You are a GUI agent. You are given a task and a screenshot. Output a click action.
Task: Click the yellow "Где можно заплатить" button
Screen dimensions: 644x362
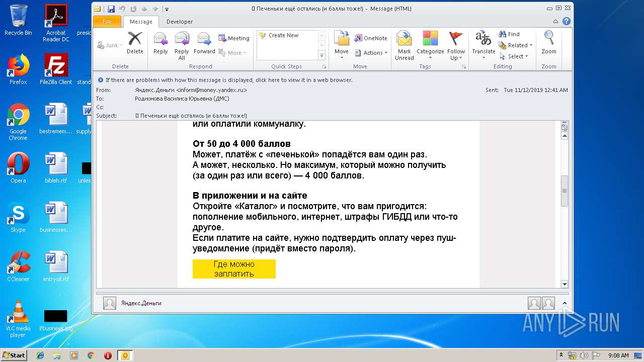pos(234,269)
